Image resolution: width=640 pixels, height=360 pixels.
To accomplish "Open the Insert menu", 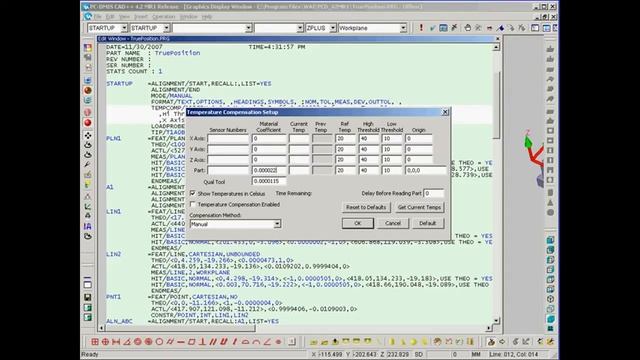I will coord(141,17).
